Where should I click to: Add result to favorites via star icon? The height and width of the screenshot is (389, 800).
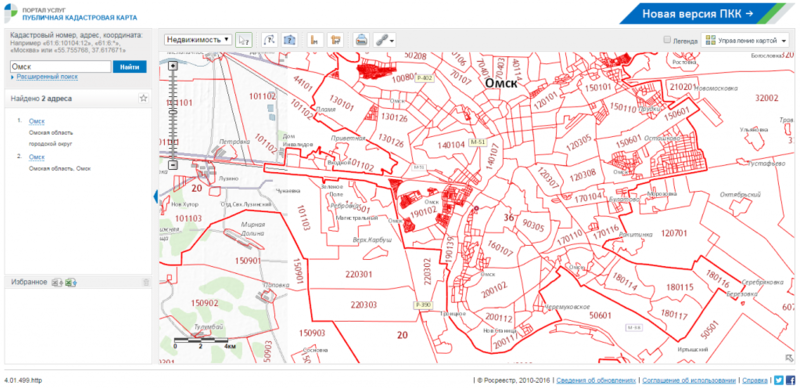pos(143,98)
